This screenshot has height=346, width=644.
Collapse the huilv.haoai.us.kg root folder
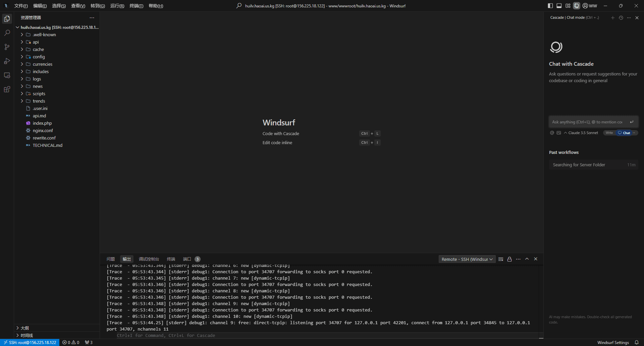click(57, 27)
